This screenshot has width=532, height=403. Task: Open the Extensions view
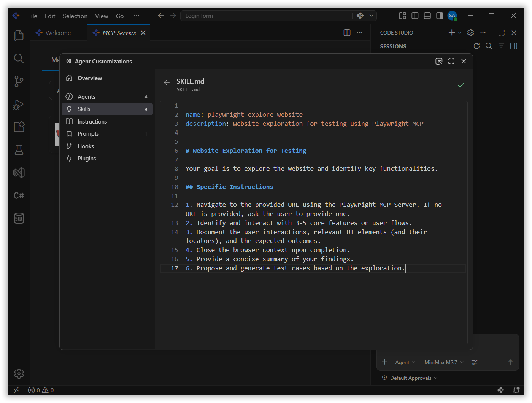pyautogui.click(x=19, y=127)
